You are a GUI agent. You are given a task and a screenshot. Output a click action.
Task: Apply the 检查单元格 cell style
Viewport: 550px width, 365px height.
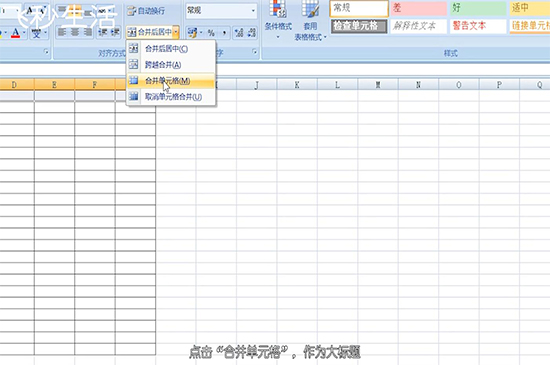359,26
